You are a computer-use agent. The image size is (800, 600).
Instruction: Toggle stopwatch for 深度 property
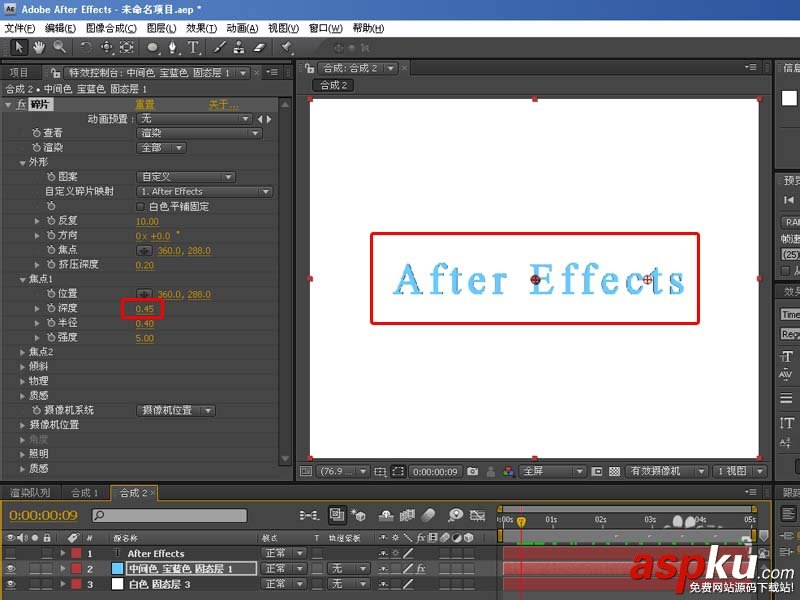51,308
